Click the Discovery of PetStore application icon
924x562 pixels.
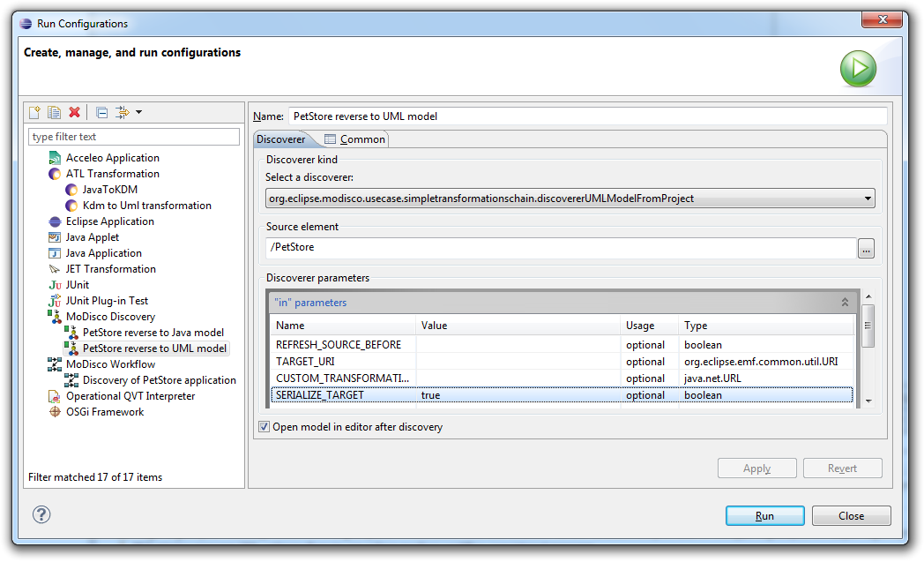coord(71,380)
